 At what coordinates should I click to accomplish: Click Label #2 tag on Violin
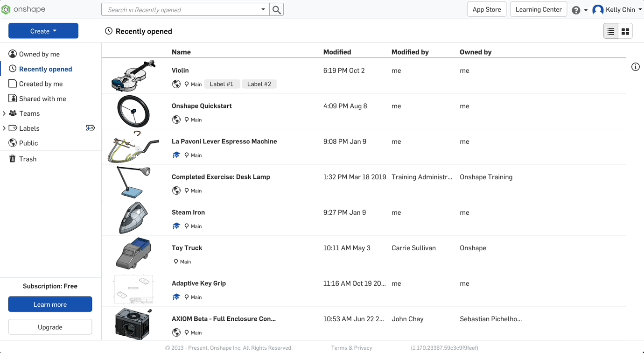259,84
